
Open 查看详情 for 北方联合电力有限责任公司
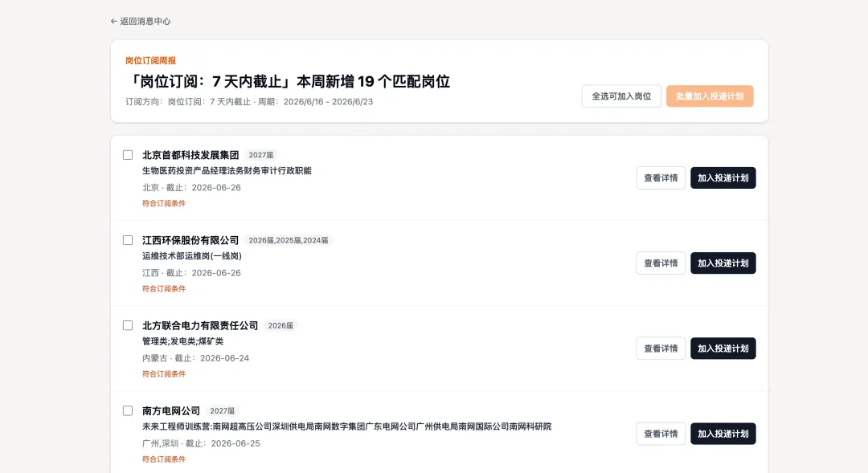tap(661, 349)
